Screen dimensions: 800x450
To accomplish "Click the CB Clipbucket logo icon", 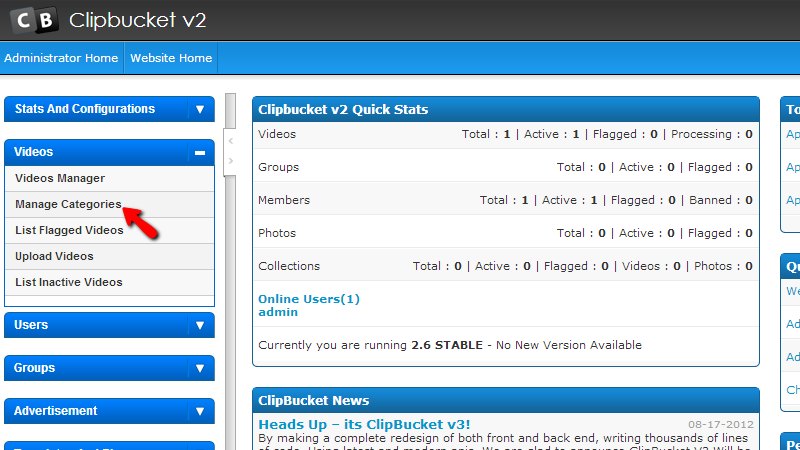I will point(34,20).
